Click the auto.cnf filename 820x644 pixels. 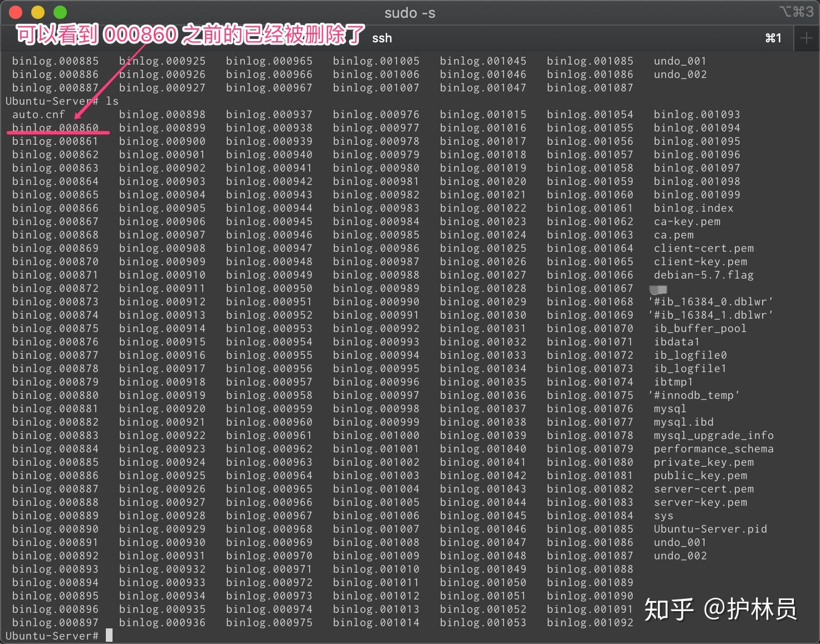pyautogui.click(x=40, y=114)
